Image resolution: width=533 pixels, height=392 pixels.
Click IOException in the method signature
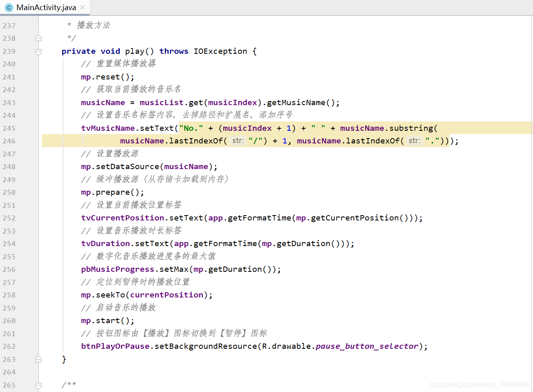coord(220,51)
